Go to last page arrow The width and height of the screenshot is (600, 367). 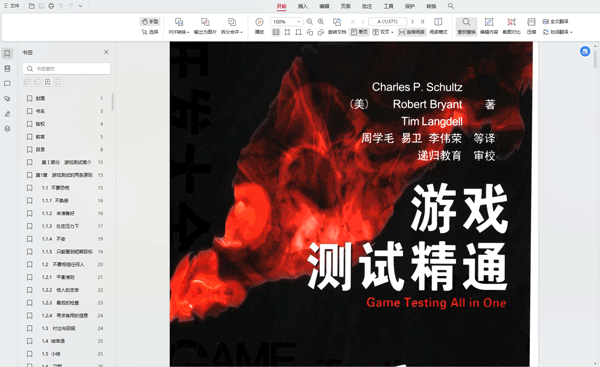[x=422, y=22]
